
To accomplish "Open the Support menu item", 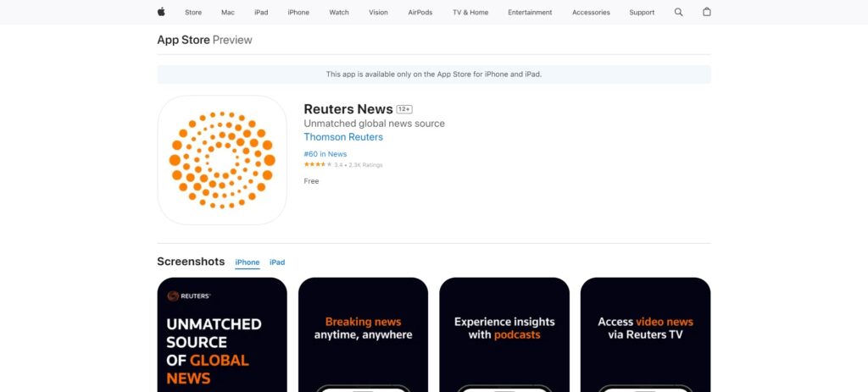I will 642,12.
